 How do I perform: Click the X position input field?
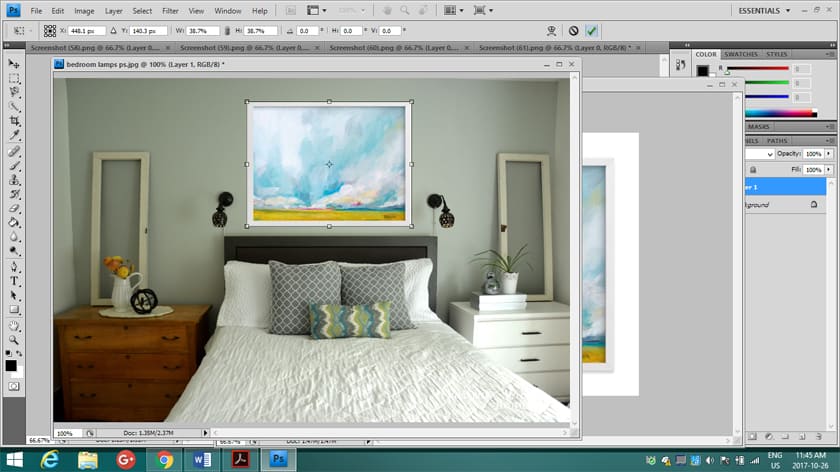click(87, 31)
